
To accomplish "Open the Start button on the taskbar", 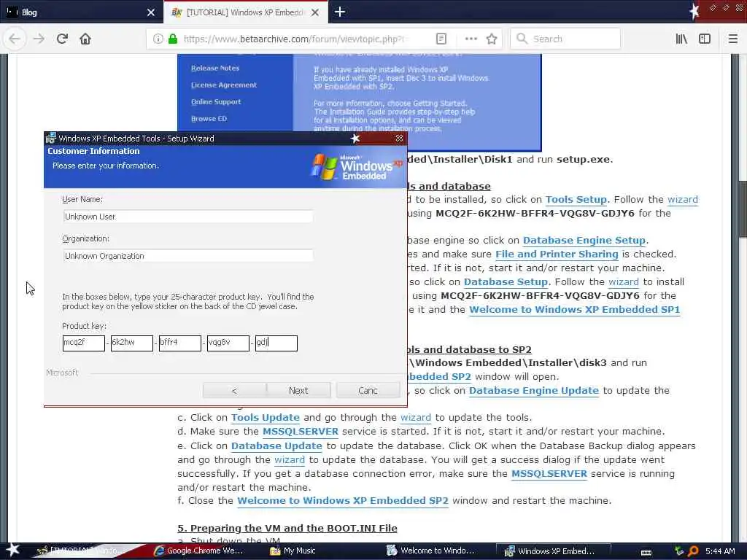I will [x=12, y=551].
